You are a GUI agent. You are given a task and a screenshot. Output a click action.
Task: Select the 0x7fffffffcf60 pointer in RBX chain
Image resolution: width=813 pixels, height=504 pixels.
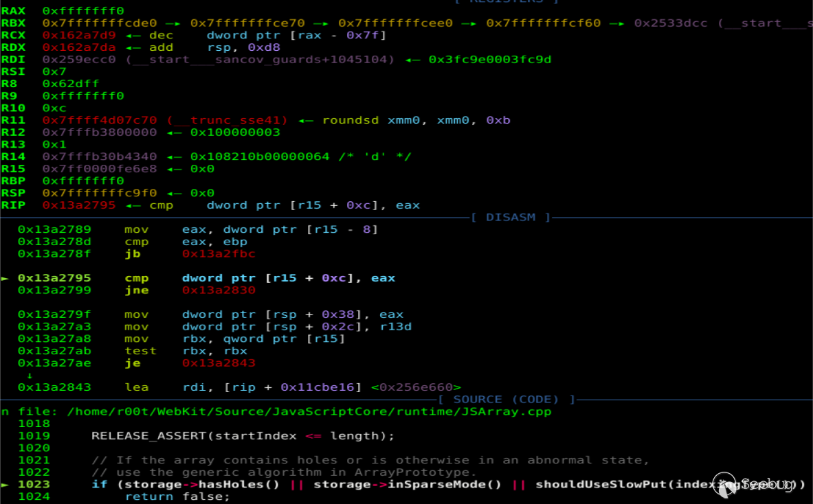click(544, 23)
